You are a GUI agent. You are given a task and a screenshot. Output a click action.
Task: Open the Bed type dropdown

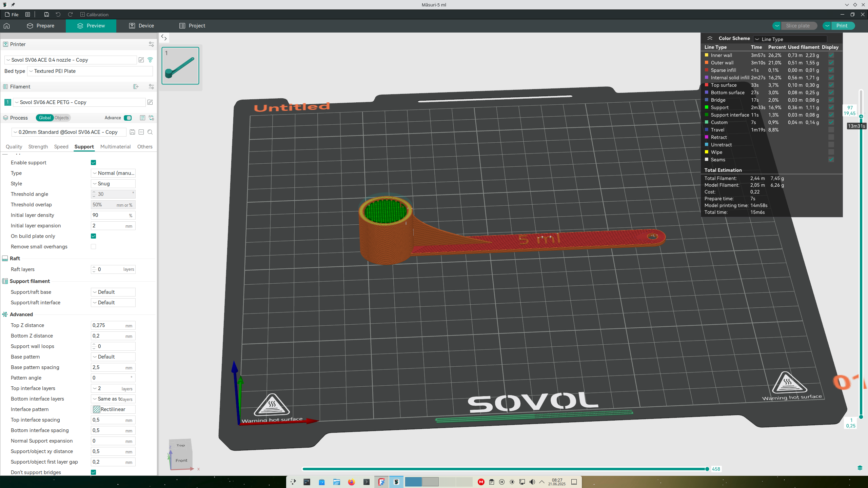[90, 71]
